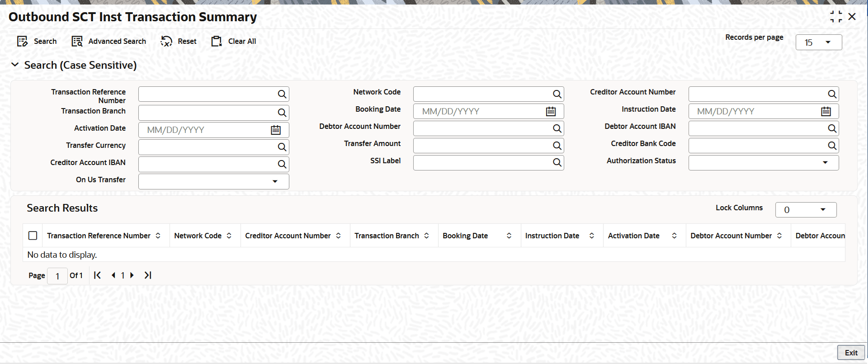
Task: Sort by Debtor Account Number column
Action: (x=779, y=236)
